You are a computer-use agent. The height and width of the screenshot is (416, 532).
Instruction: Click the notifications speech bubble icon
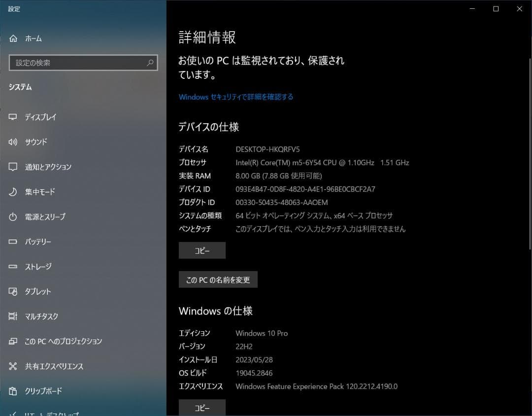[x=13, y=167]
